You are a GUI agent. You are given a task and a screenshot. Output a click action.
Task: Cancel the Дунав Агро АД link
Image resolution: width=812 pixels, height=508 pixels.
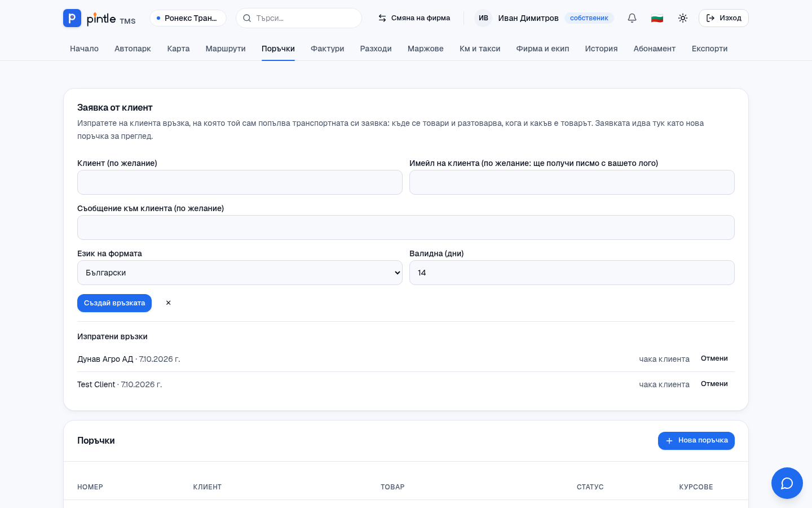point(714,358)
